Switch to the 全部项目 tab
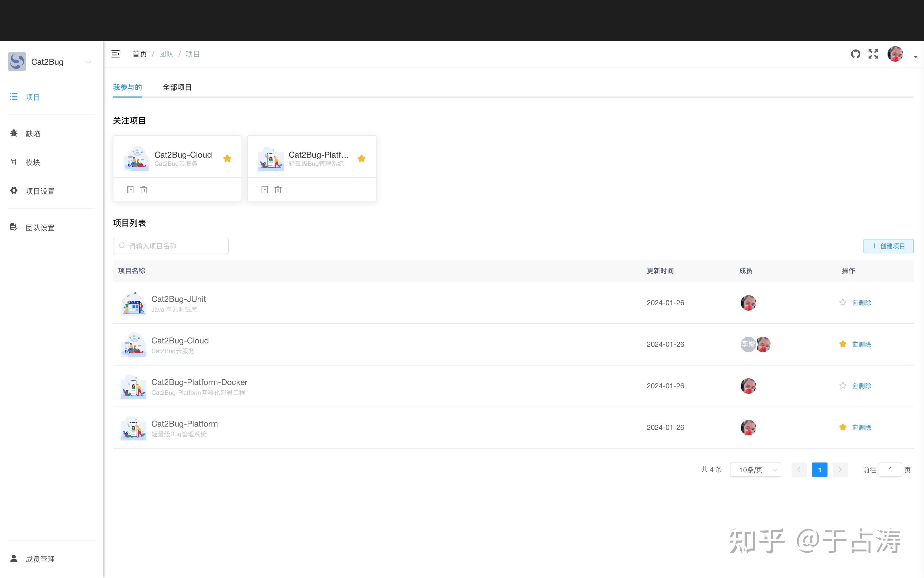 tap(177, 87)
